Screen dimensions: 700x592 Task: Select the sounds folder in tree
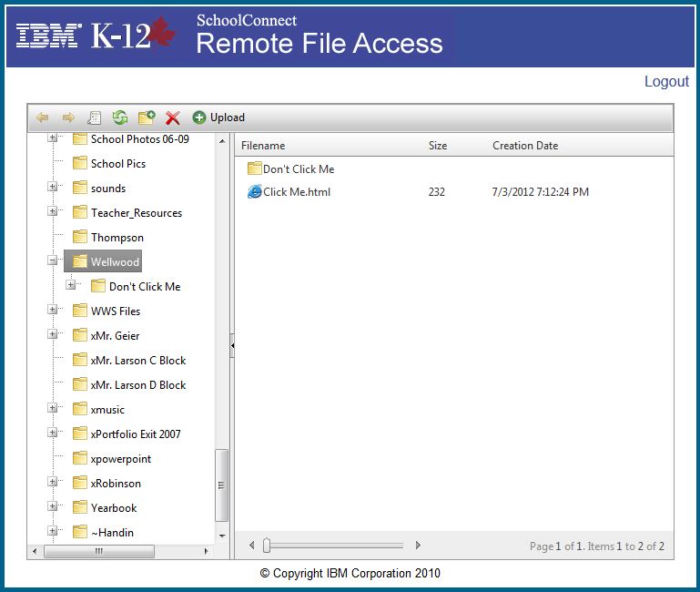coord(108,189)
